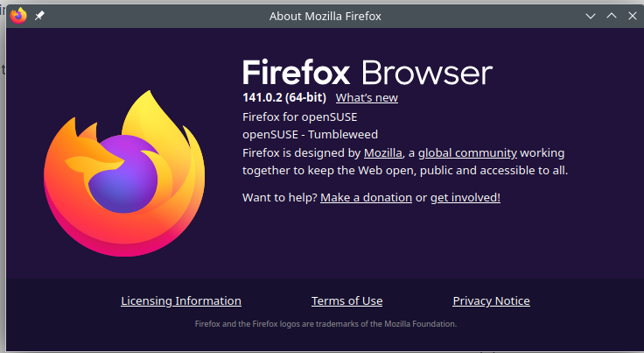Close the About Mozilla Firefox dialog

631,16
